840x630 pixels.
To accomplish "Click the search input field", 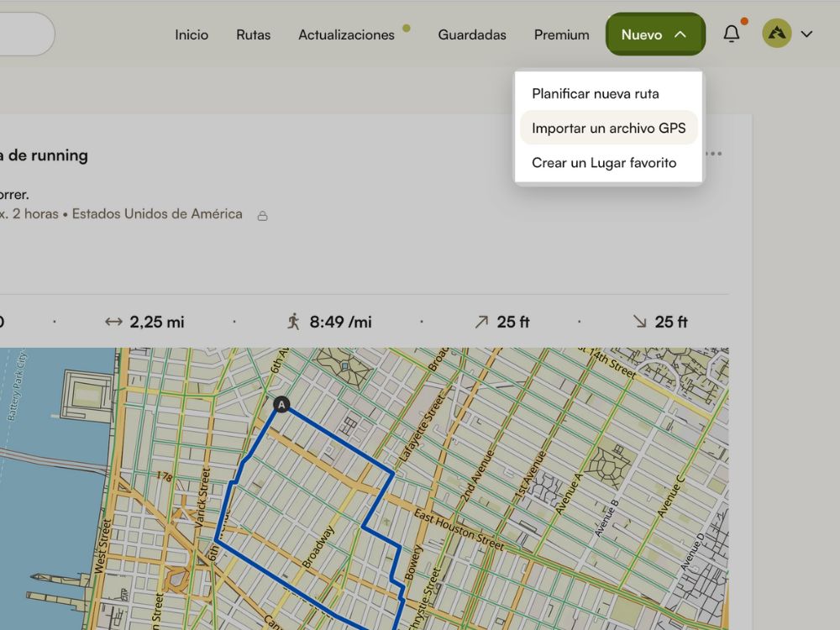I will [25, 34].
